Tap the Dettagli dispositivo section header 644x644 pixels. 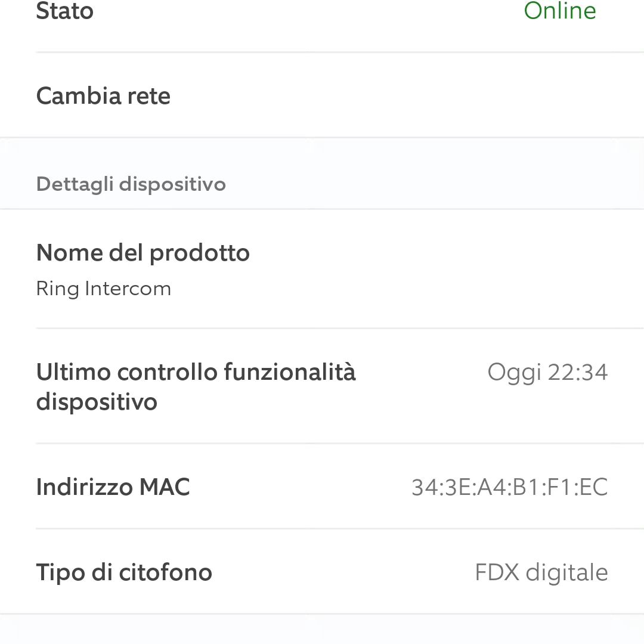pyautogui.click(x=131, y=184)
